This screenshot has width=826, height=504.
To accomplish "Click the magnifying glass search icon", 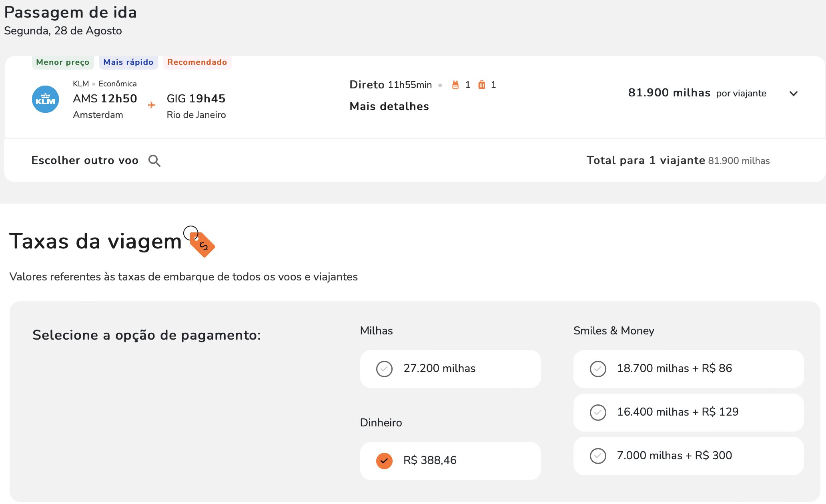I will [x=154, y=161].
